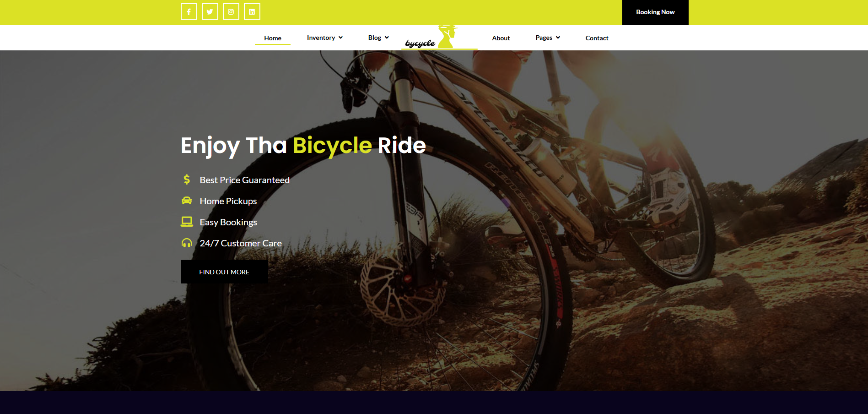The width and height of the screenshot is (868, 414).
Task: Open the Facebook social icon
Action: coord(189,12)
